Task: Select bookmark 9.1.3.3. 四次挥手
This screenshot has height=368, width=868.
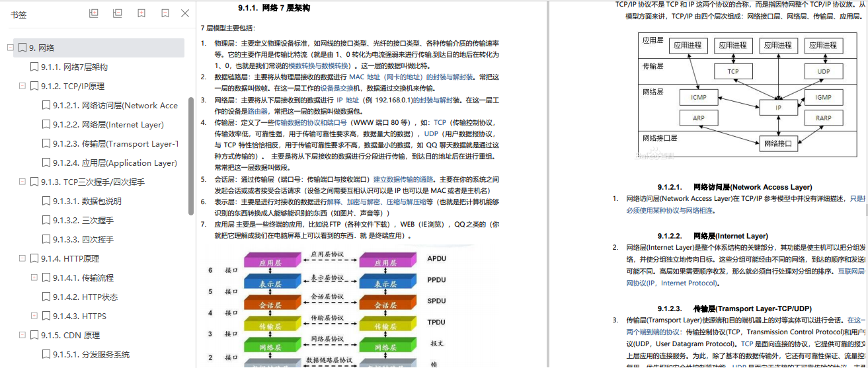Action: pyautogui.click(x=83, y=239)
